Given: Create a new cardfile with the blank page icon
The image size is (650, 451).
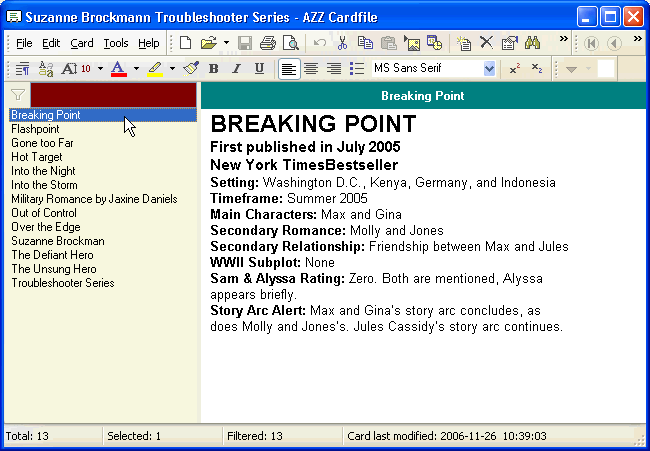Looking at the screenshot, I should pos(185,43).
